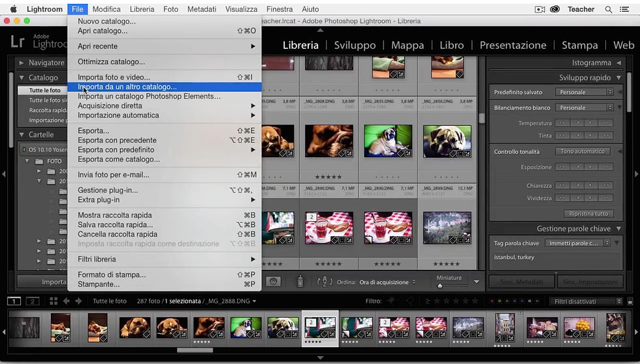Click the screen recording camera menu bar icon

[x=539, y=9]
